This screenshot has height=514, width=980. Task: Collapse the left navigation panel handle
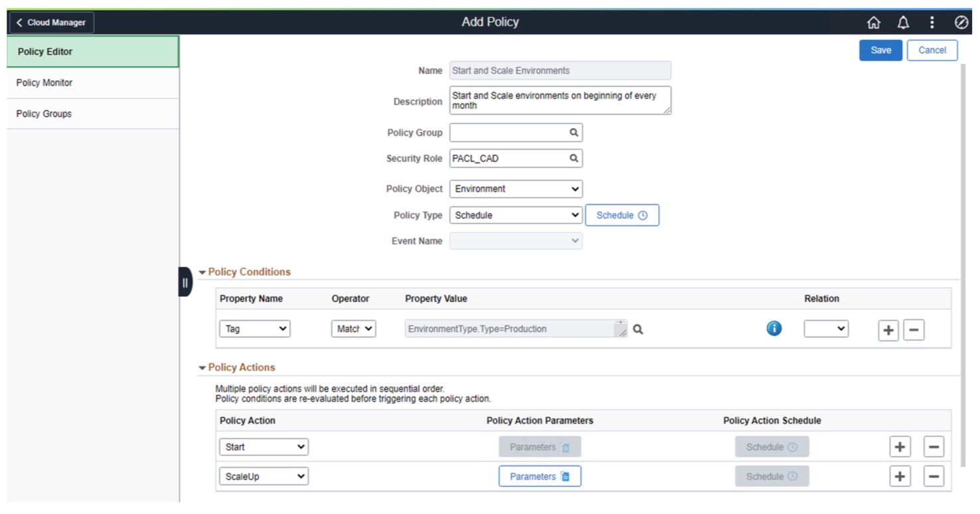185,282
